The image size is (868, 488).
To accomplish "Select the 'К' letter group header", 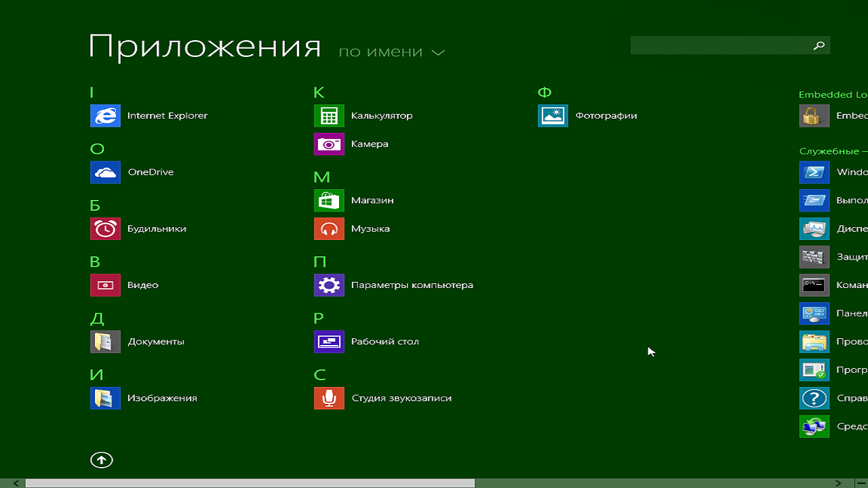I will click(319, 93).
